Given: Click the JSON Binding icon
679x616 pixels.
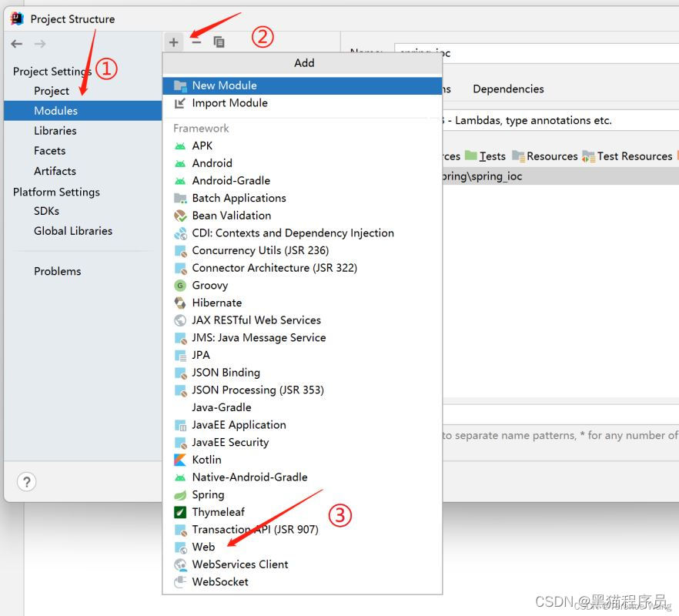Looking at the screenshot, I should [x=180, y=373].
